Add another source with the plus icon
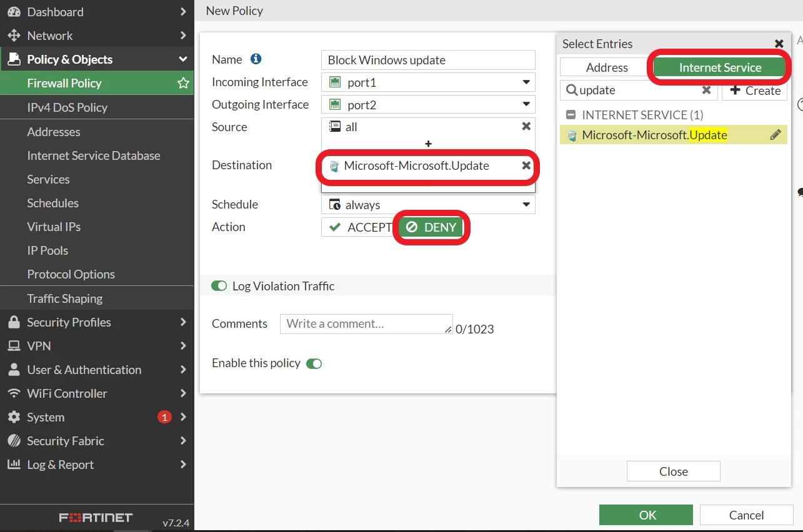The height and width of the screenshot is (532, 803). [x=428, y=144]
